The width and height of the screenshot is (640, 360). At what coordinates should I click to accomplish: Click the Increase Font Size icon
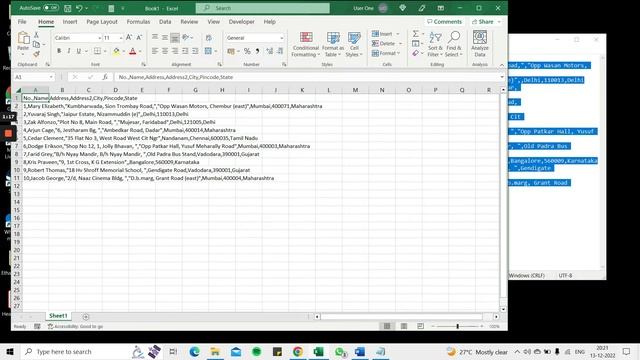tap(129, 38)
